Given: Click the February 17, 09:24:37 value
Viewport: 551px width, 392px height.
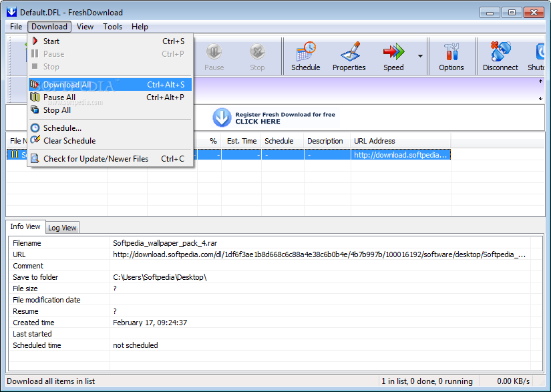Looking at the screenshot, I should [x=150, y=323].
